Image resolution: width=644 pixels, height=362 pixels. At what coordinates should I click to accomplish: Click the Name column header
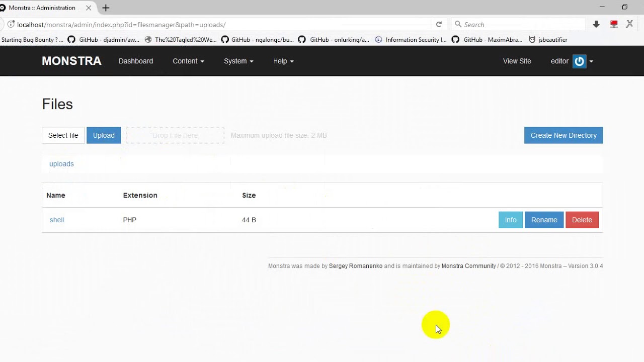click(x=56, y=195)
